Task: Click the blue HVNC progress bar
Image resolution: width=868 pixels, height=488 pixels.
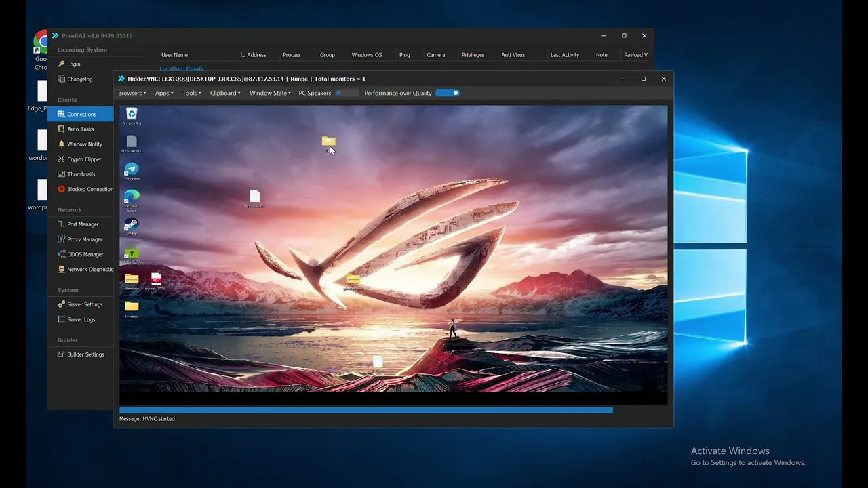Action: pyautogui.click(x=366, y=410)
